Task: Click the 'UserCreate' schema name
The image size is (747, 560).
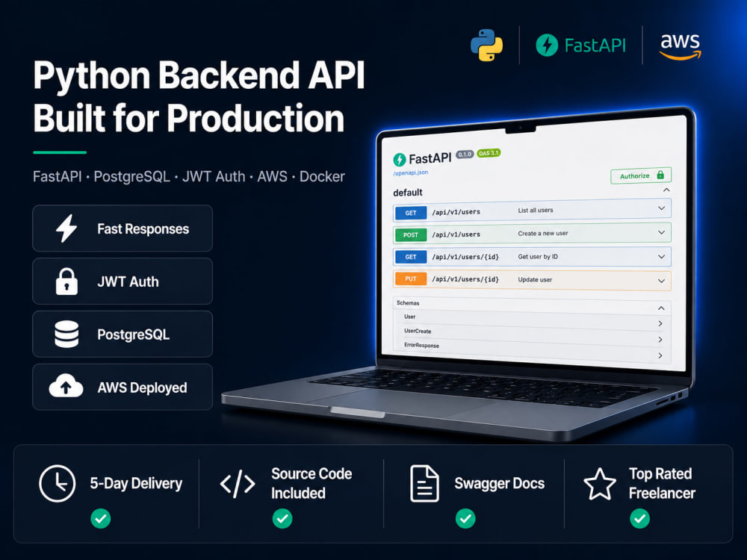Action: coord(418,331)
